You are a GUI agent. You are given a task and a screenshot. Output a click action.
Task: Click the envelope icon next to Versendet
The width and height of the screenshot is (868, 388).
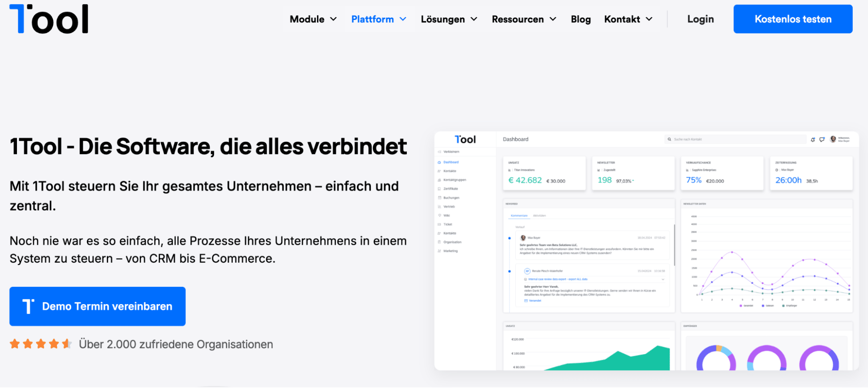click(526, 301)
